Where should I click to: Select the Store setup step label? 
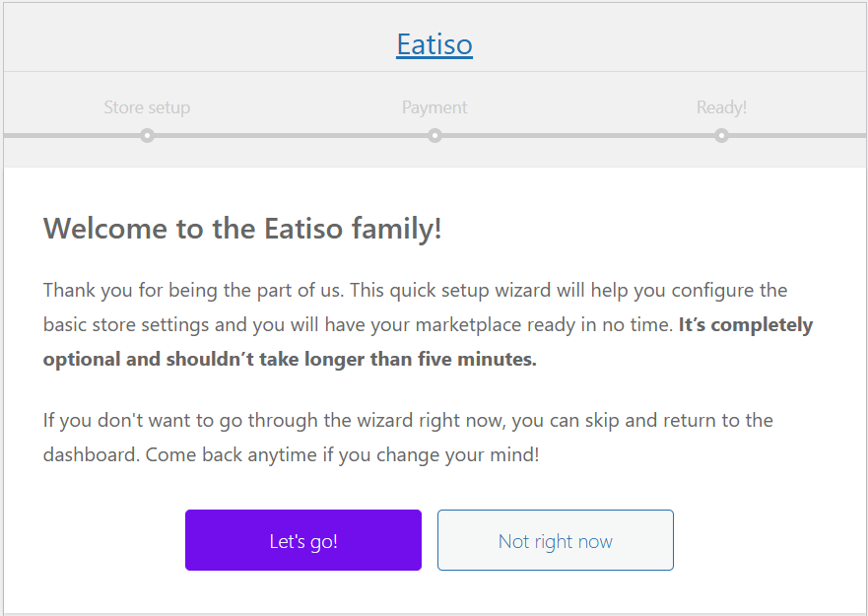147,107
